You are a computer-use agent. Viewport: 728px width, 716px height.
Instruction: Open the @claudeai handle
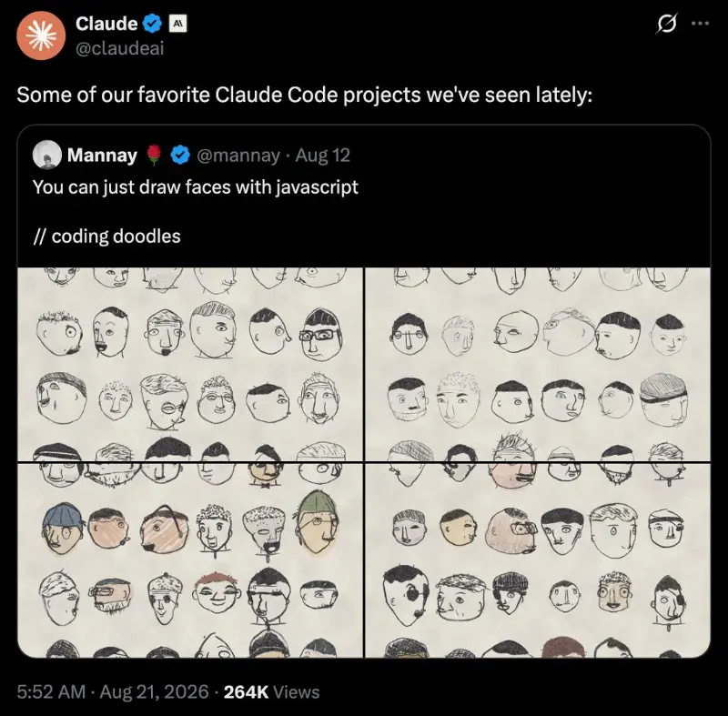click(x=120, y=48)
